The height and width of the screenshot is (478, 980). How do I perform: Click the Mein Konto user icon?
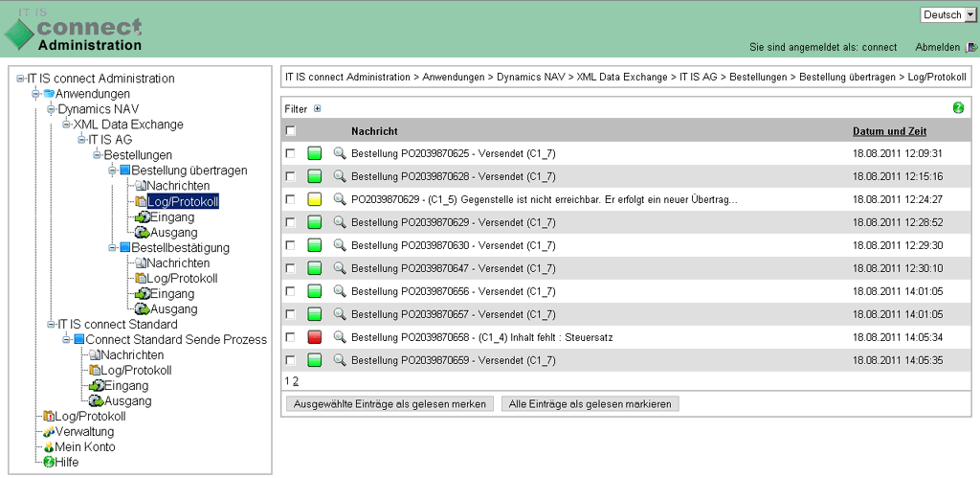48,447
